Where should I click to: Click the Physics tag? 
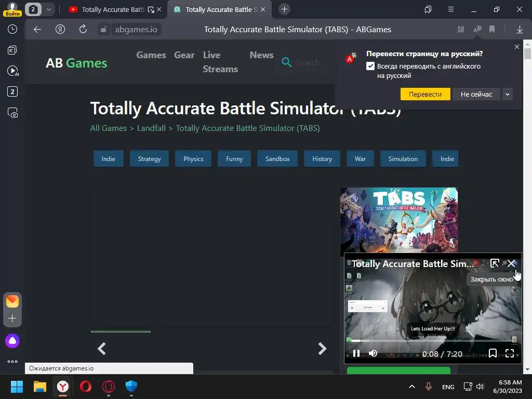pyautogui.click(x=193, y=159)
